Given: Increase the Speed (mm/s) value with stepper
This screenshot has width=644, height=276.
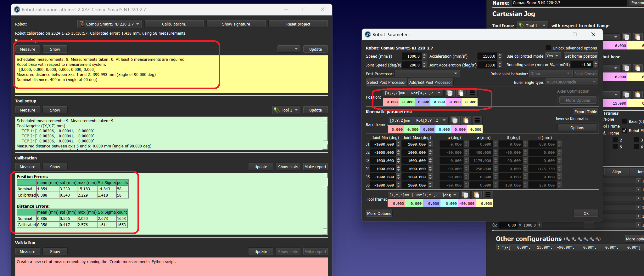Looking at the screenshot, I should click(424, 55).
